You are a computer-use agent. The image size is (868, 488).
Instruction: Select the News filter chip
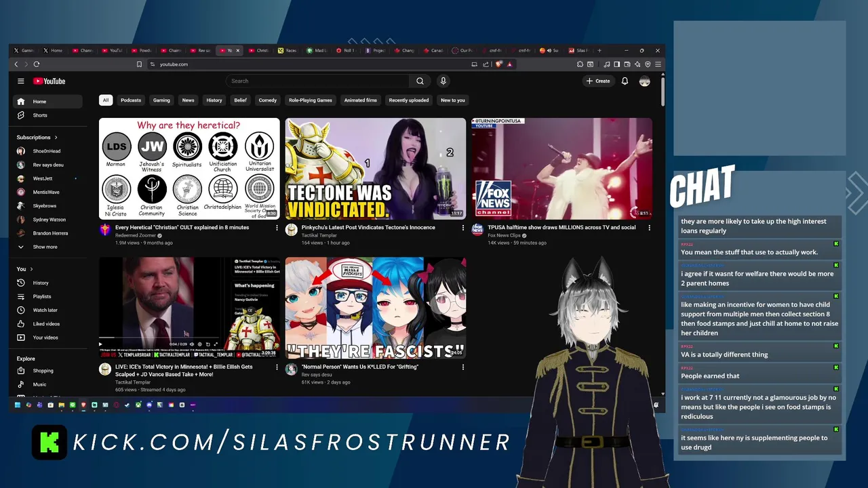(188, 100)
